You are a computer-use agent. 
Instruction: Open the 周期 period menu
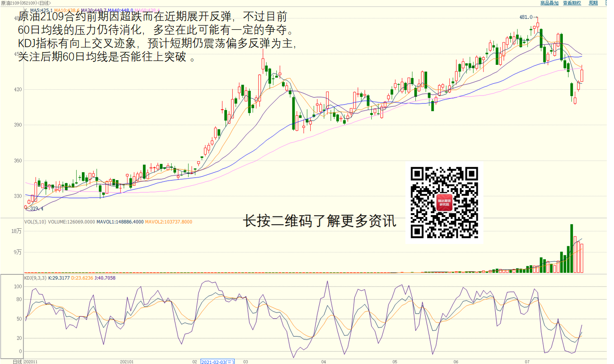click(593, 3)
